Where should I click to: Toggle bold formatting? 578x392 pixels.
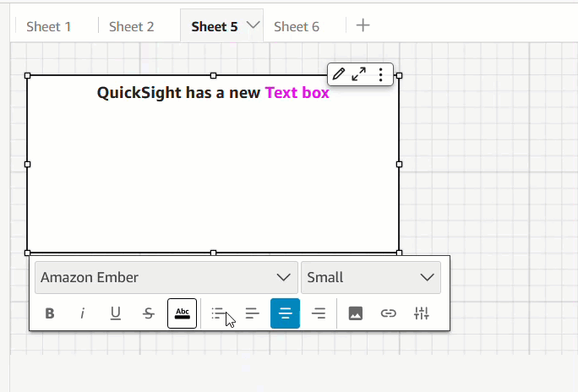click(50, 313)
